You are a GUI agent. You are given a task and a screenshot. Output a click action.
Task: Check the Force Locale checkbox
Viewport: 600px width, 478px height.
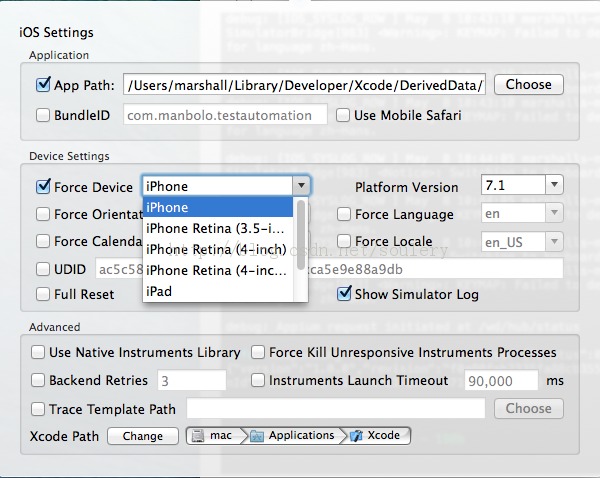(x=344, y=241)
